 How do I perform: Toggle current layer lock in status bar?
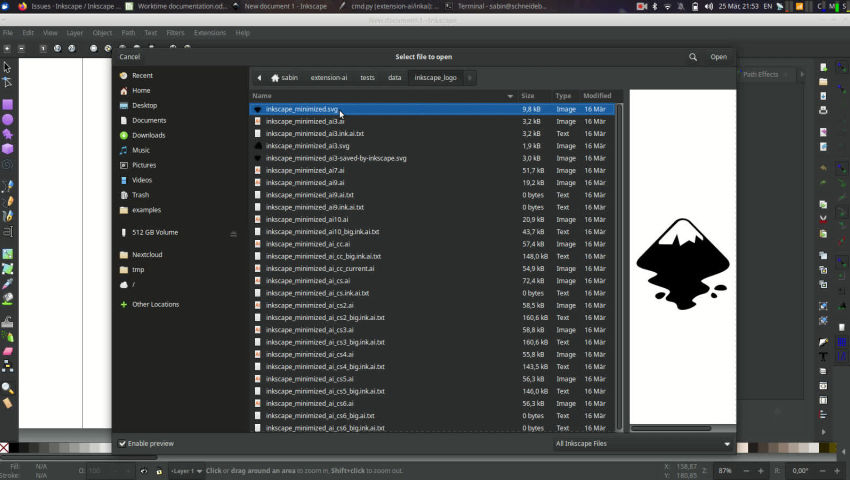[x=159, y=470]
